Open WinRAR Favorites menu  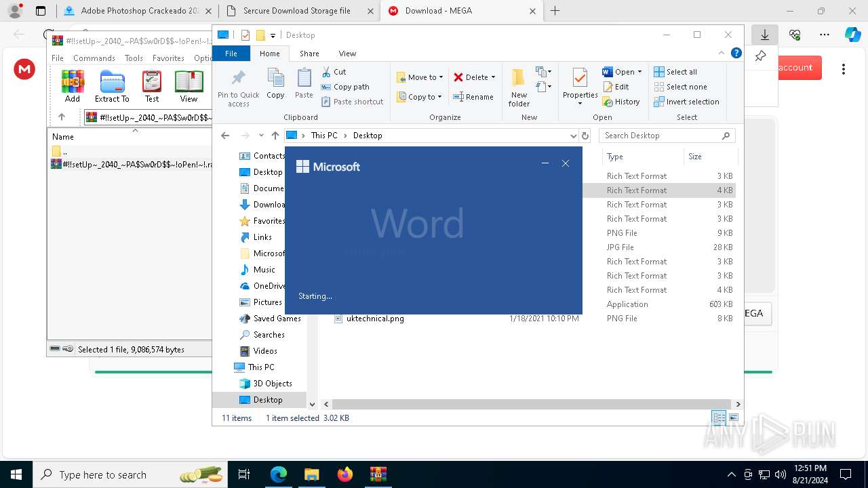coord(168,58)
